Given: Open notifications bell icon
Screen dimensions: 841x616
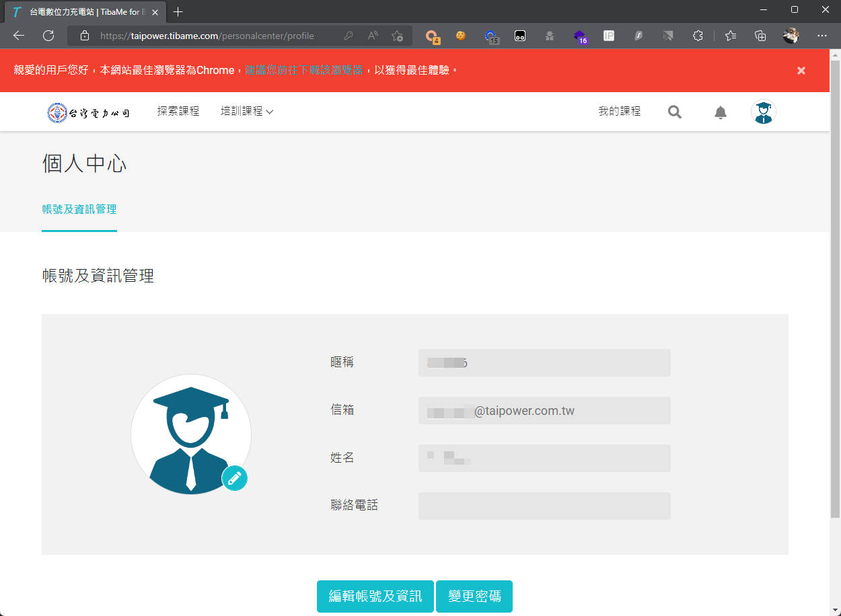Looking at the screenshot, I should tap(721, 112).
